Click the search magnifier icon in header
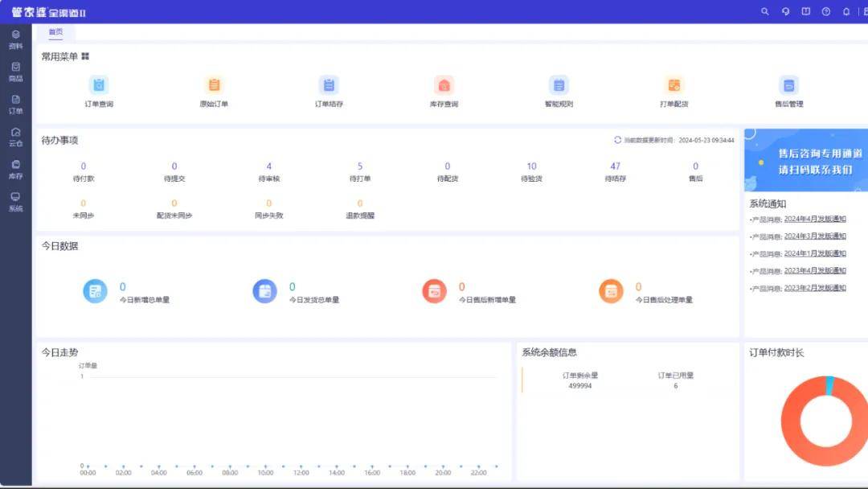 [765, 11]
